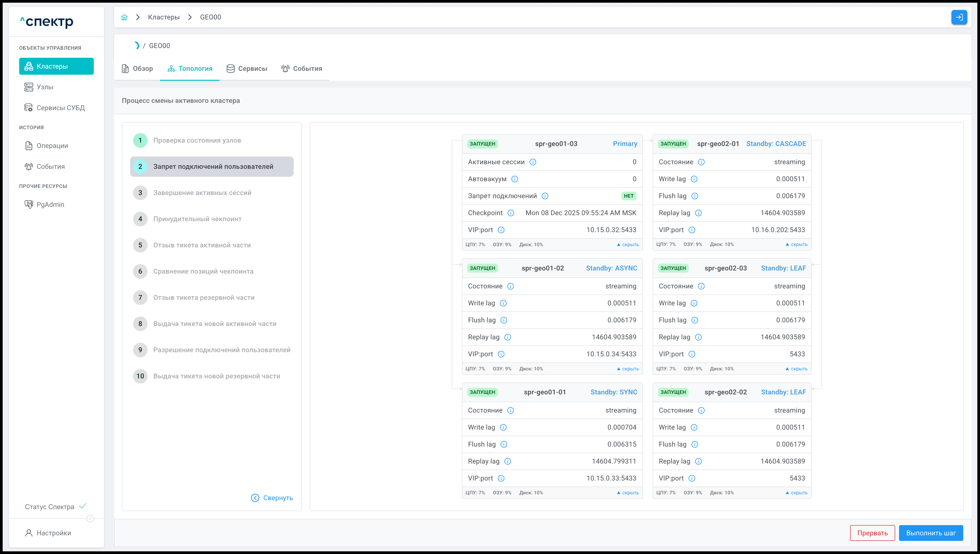
Task: Collapse steps panel with Свернуть
Action: [x=272, y=498]
